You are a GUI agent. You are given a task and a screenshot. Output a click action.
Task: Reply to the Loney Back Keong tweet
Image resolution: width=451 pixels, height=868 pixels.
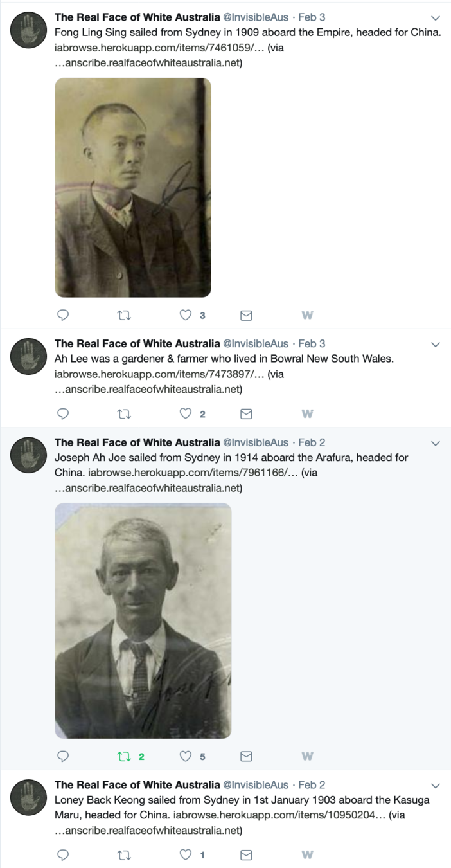click(x=63, y=854)
